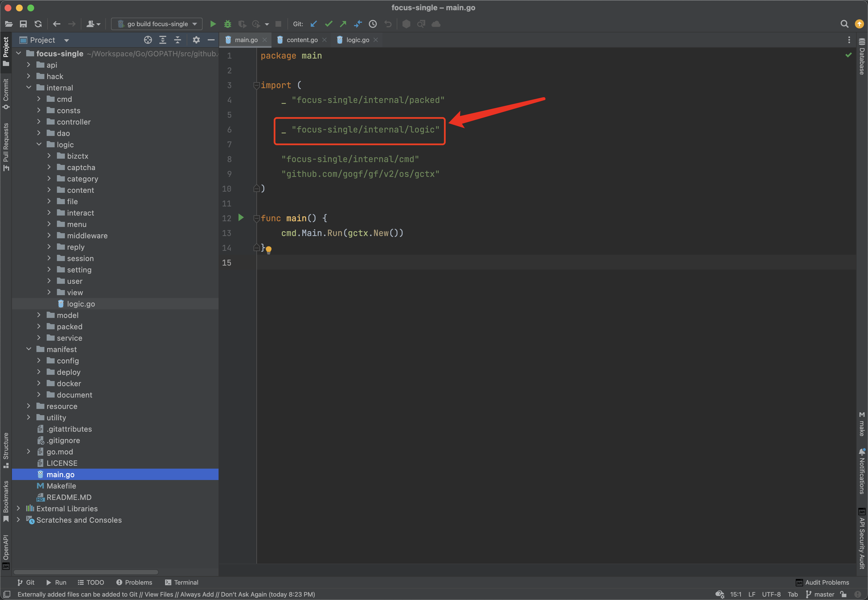Click Git update project arrow icon
Viewport: 868px width, 600px height.
(x=313, y=24)
